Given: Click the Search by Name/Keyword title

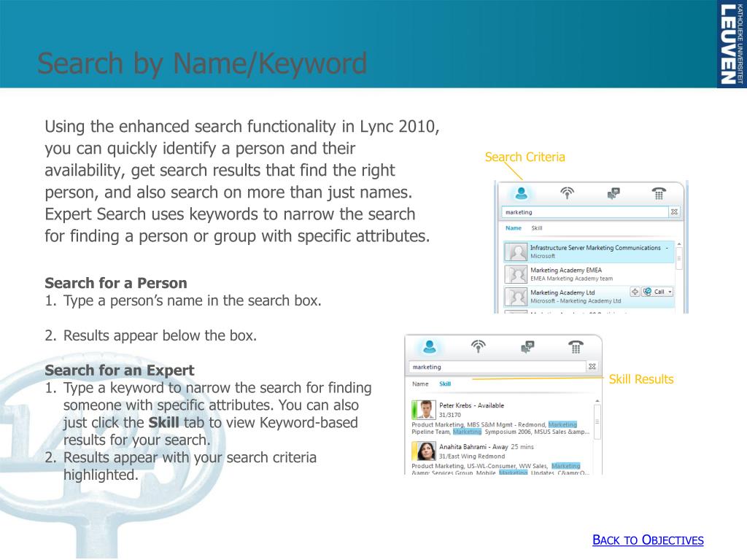Looking at the screenshot, I should pyautogui.click(x=202, y=63).
